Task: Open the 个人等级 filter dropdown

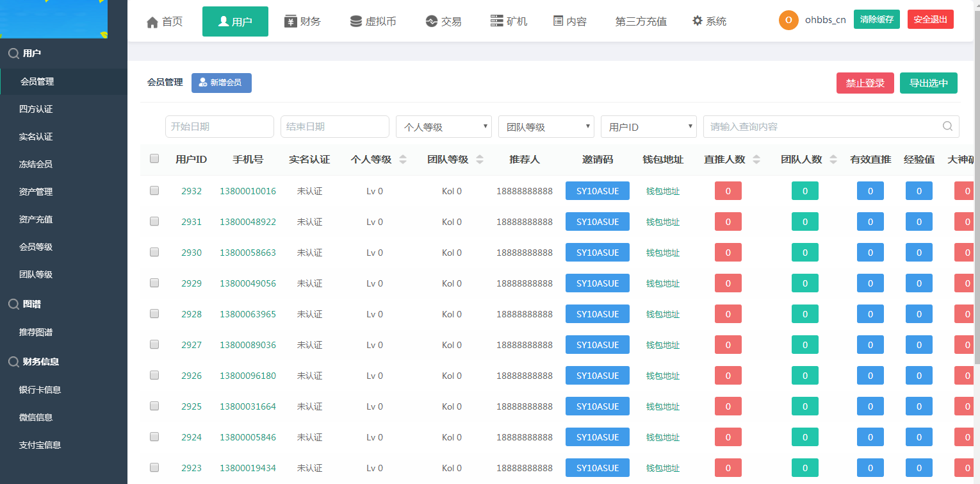Action: tap(443, 127)
